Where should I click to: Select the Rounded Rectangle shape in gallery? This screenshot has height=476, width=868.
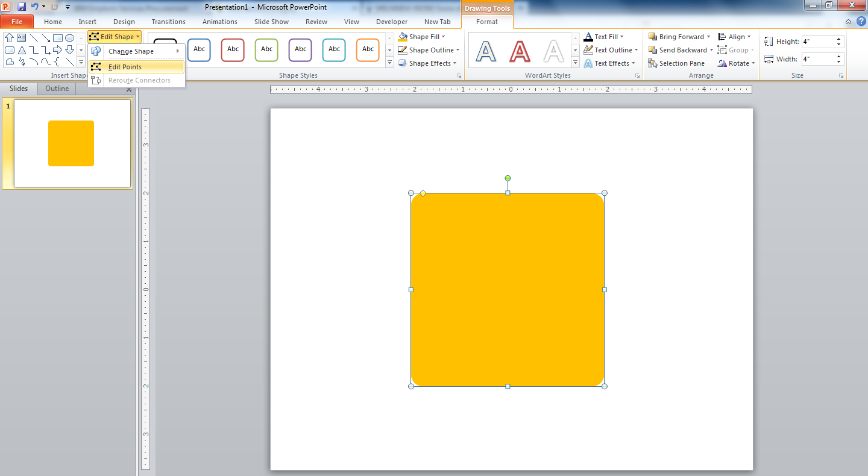tap(10, 50)
